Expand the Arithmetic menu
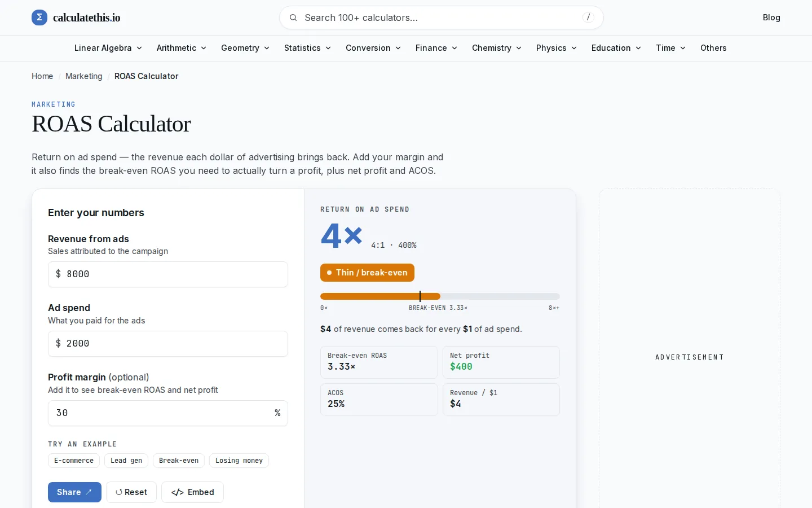812x508 pixels. click(x=182, y=48)
